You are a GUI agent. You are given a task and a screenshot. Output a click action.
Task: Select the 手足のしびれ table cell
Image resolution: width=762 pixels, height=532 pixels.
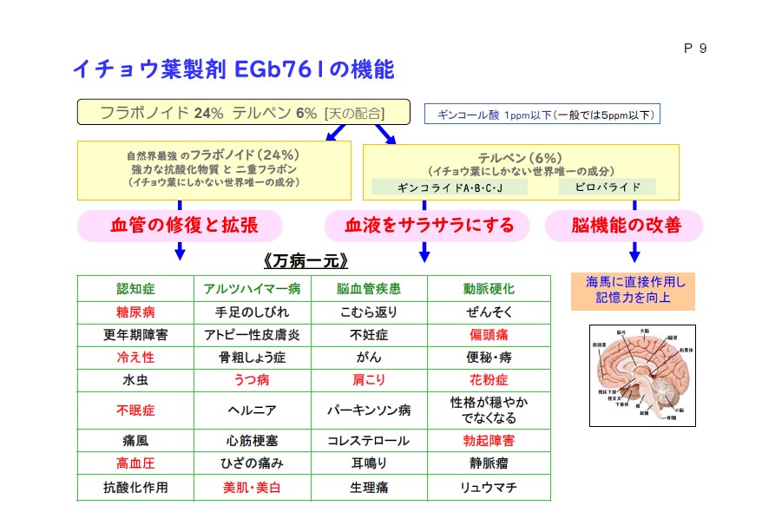point(253,312)
